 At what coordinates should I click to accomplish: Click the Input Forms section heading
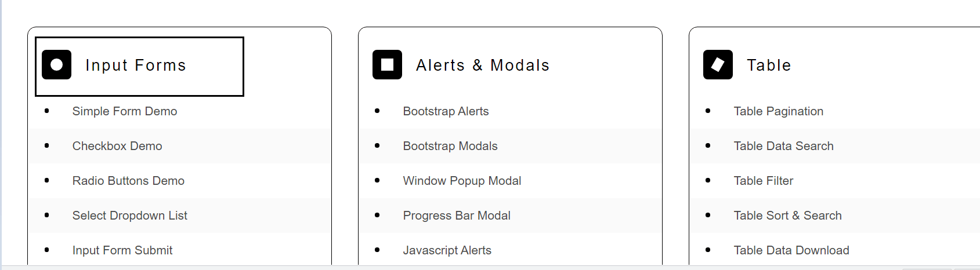point(136,65)
